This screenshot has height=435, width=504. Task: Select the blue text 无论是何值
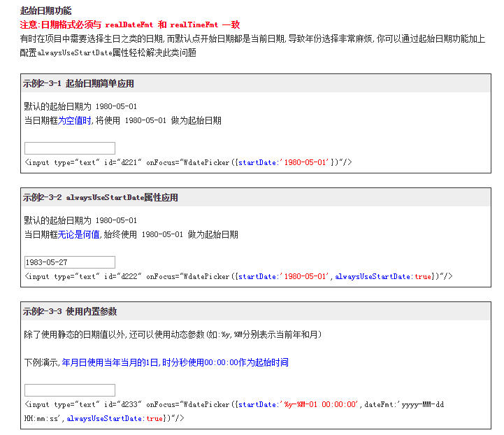(x=79, y=234)
